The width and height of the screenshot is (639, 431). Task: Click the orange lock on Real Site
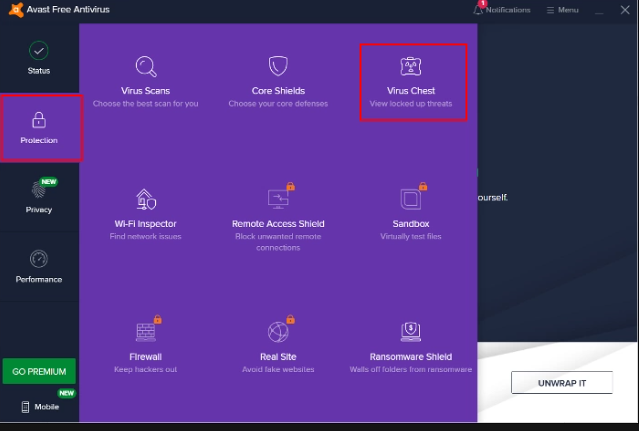pos(291,319)
